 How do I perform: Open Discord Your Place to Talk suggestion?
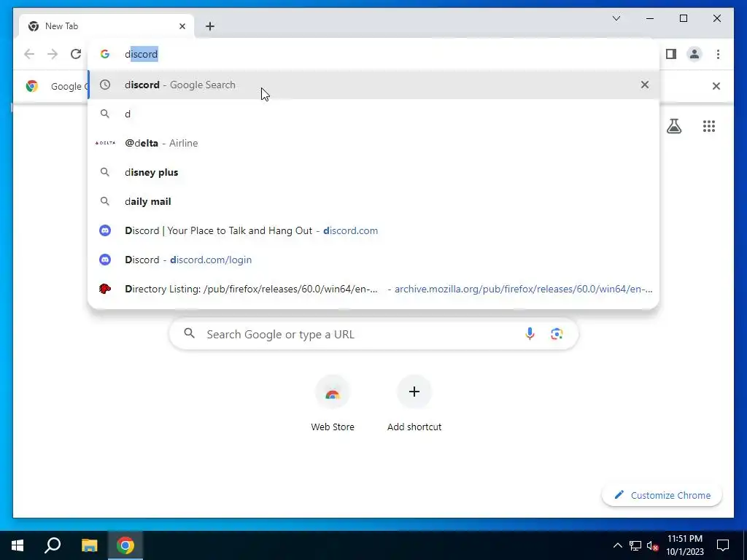point(373,230)
